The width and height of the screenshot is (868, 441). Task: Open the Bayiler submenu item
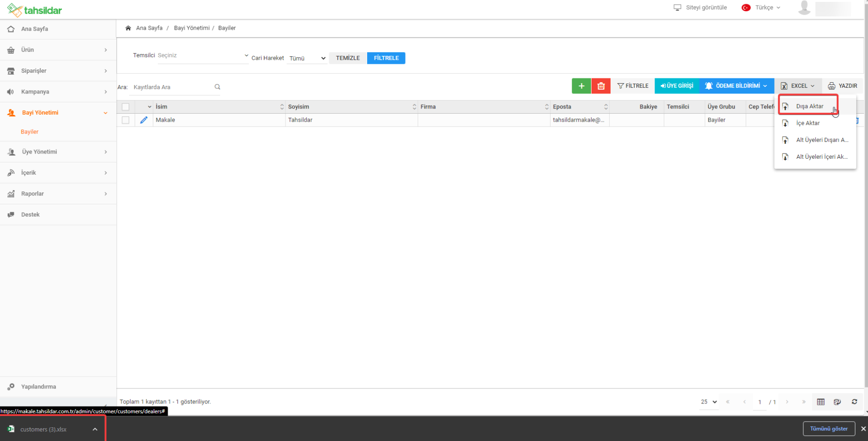coord(30,132)
